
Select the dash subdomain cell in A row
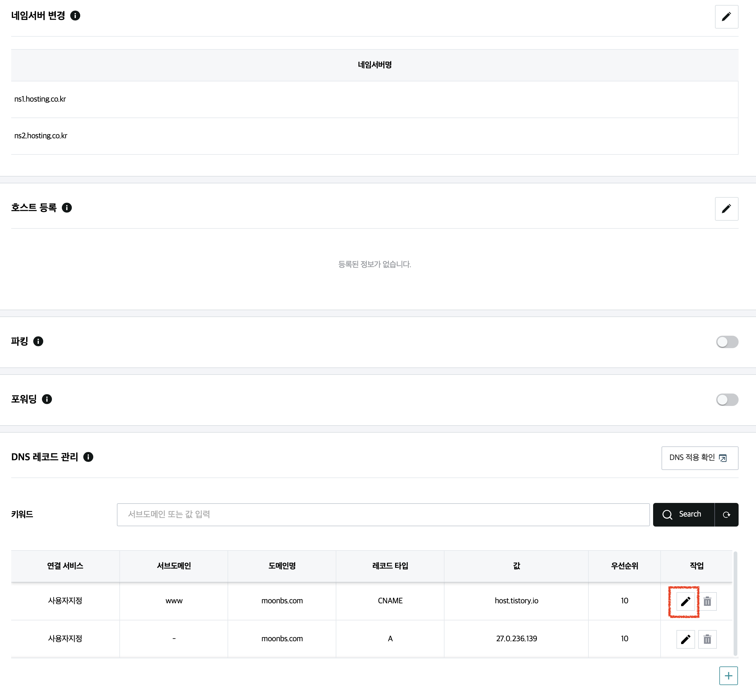[x=174, y=639]
